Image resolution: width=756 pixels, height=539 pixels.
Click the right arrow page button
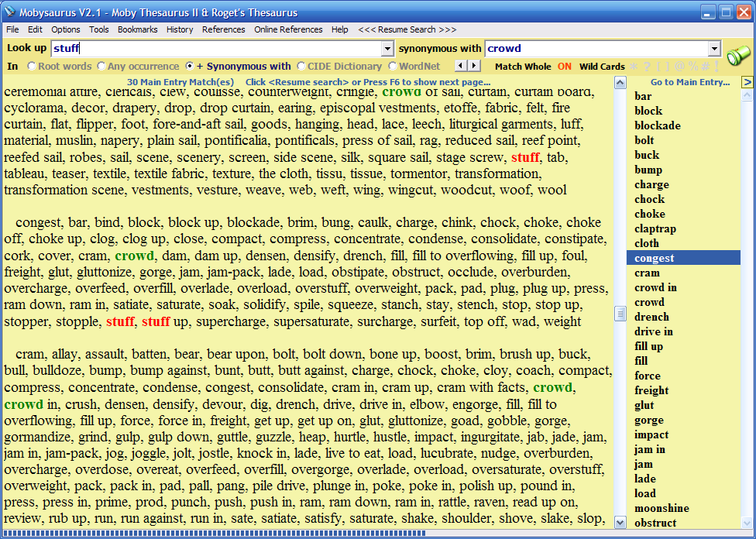point(474,66)
